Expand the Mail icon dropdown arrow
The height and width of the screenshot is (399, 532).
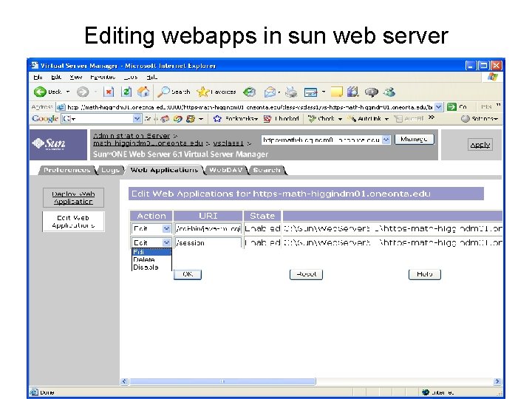point(279,92)
